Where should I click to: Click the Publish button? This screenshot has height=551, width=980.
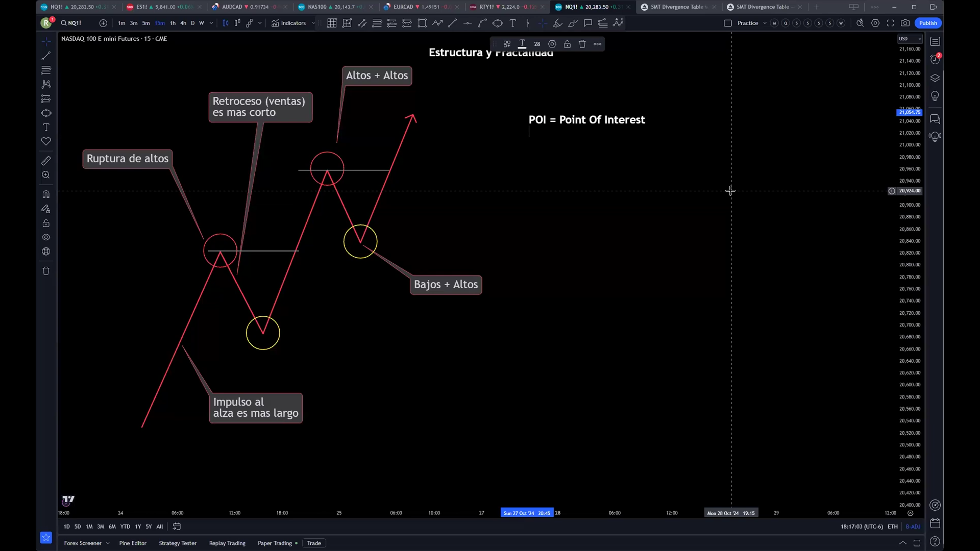point(927,23)
